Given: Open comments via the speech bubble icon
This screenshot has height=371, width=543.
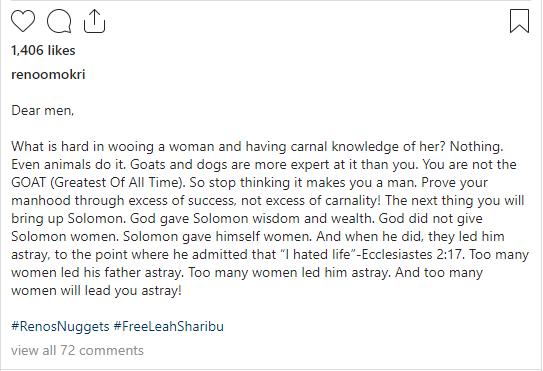Looking at the screenshot, I should pos(59,21).
